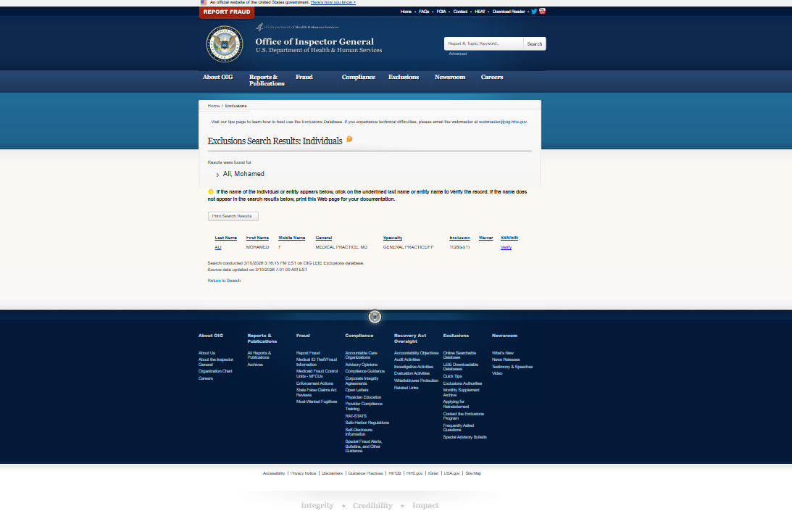Click the U.S. flag icon in the banner
Image resolution: width=792 pixels, height=532 pixels.
click(x=204, y=2)
